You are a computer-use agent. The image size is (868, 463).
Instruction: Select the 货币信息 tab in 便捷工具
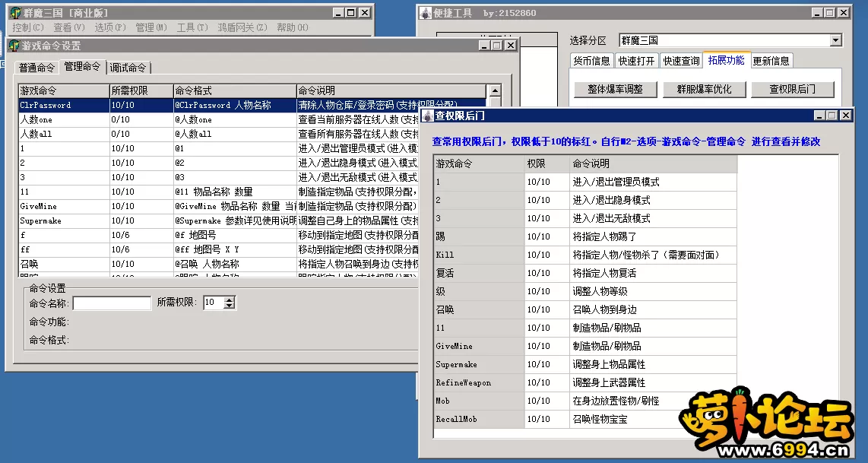pyautogui.click(x=592, y=61)
